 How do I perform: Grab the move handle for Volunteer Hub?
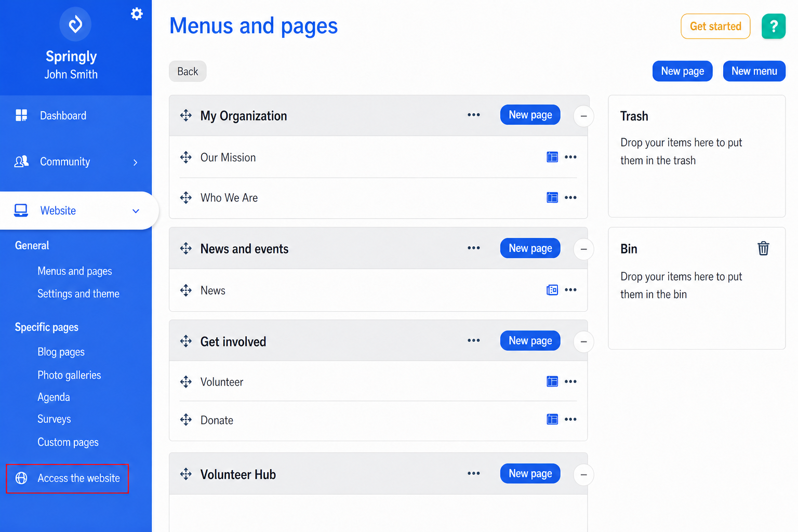pyautogui.click(x=186, y=474)
